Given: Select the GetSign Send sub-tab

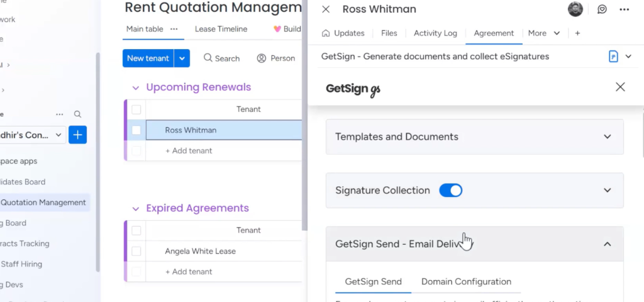Looking at the screenshot, I should click(374, 282).
